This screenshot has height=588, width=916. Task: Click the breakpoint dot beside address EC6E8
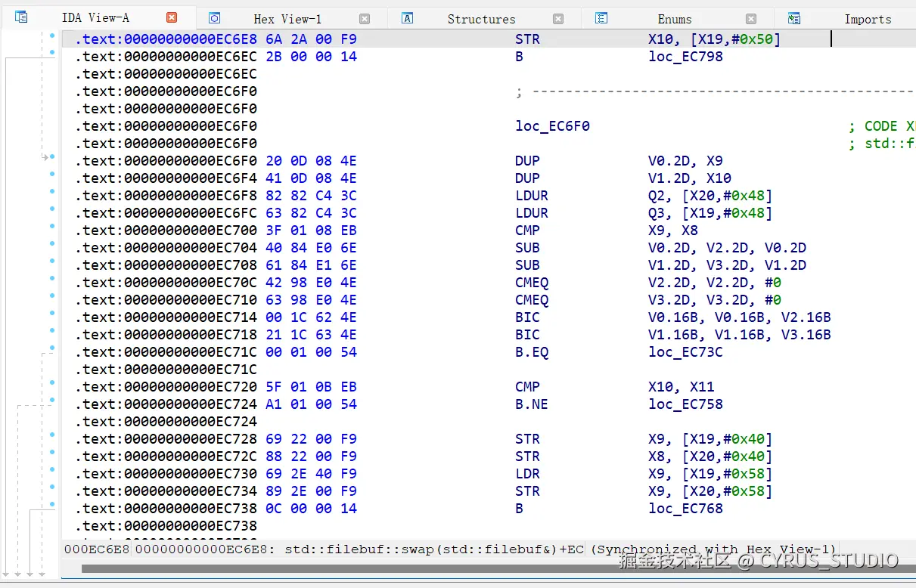[x=51, y=36]
